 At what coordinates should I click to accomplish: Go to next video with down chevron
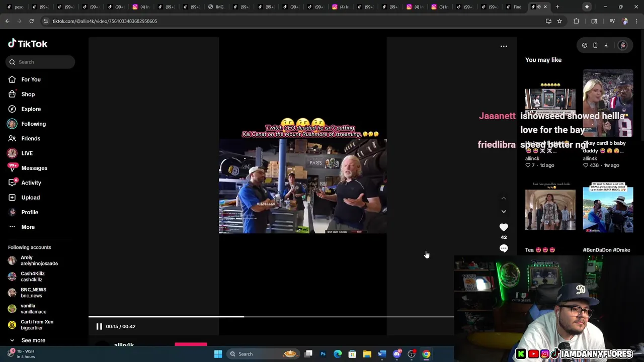click(x=504, y=212)
